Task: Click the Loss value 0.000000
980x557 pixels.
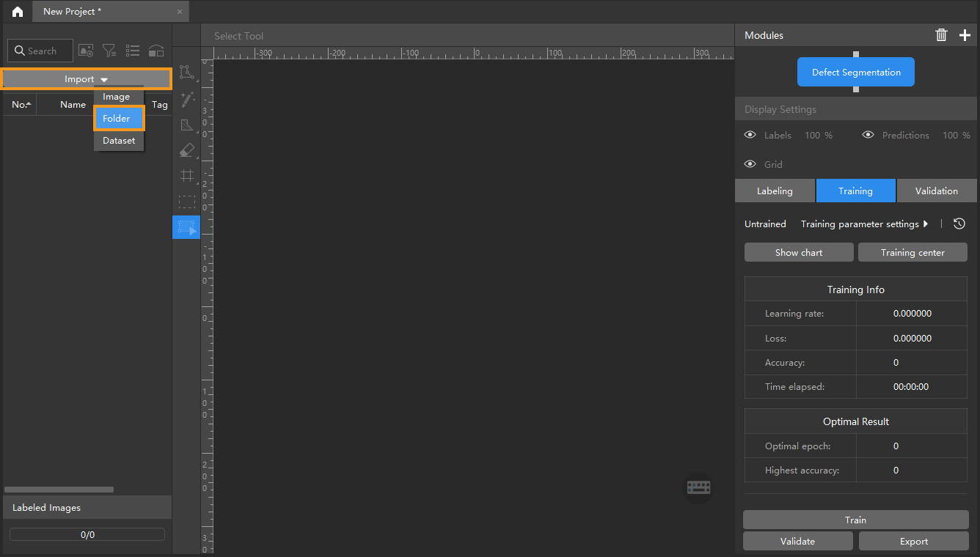Action: coord(912,338)
